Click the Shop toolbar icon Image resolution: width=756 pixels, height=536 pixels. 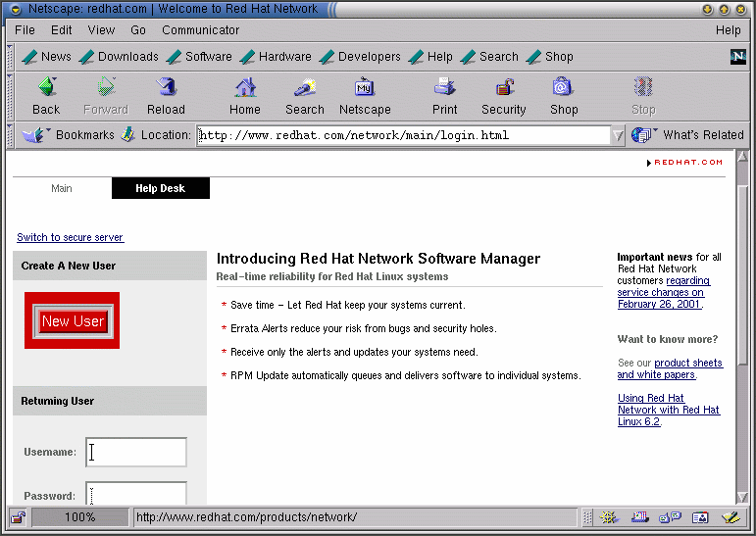[563, 88]
